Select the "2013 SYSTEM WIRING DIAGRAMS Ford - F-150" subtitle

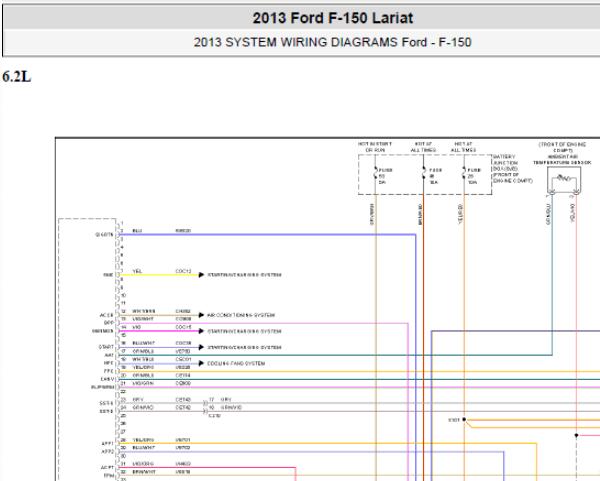[332, 42]
